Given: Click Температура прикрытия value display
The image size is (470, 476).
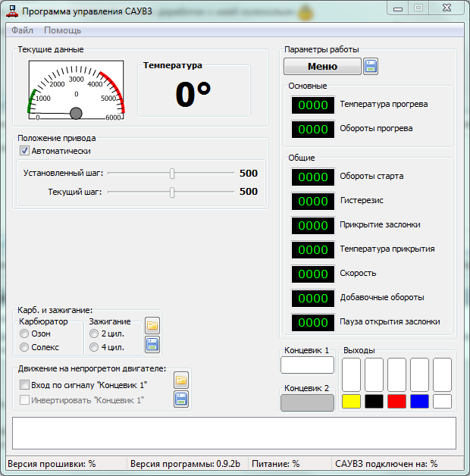Looking at the screenshot, I should tap(313, 250).
